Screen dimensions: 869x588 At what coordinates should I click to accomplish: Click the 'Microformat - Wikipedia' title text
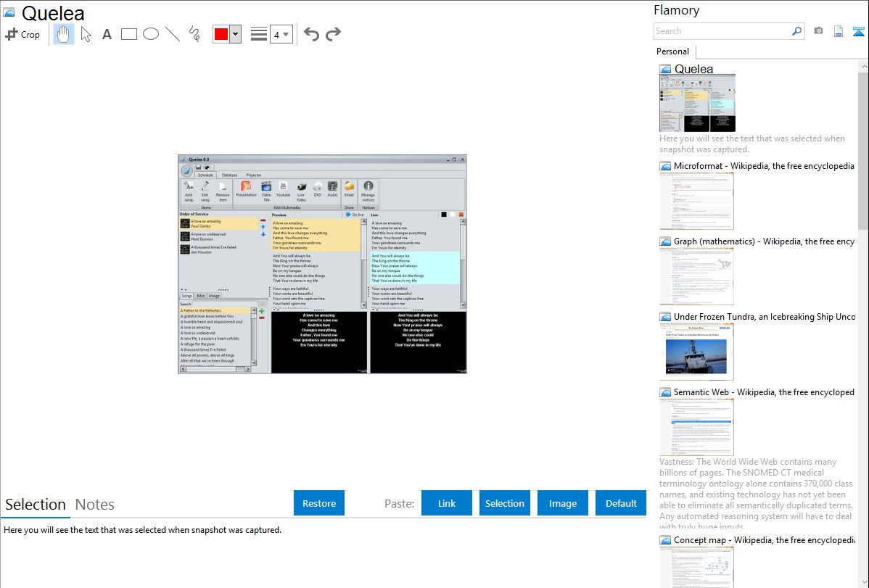[x=764, y=166]
